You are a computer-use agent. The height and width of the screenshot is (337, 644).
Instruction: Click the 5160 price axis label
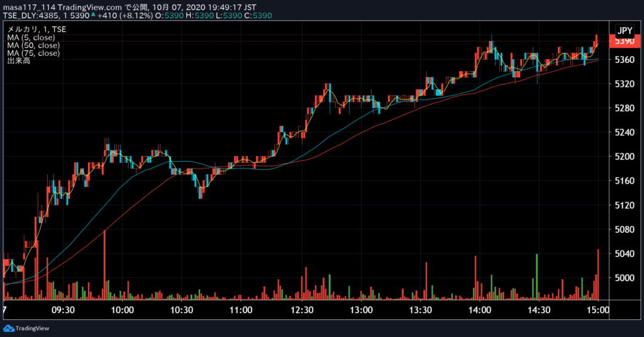point(625,181)
